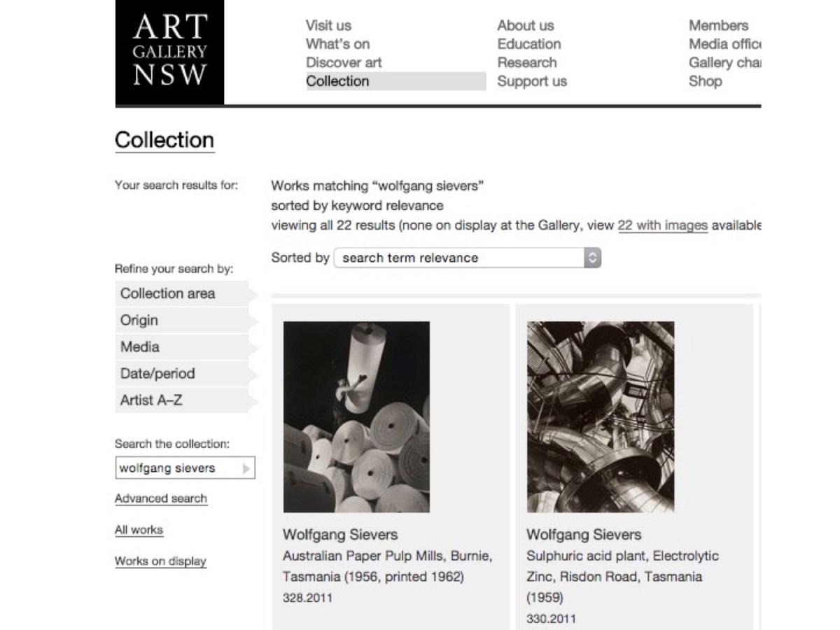840x630 pixels.
Task: Submit search with the arrow icon
Action: pyautogui.click(x=246, y=468)
